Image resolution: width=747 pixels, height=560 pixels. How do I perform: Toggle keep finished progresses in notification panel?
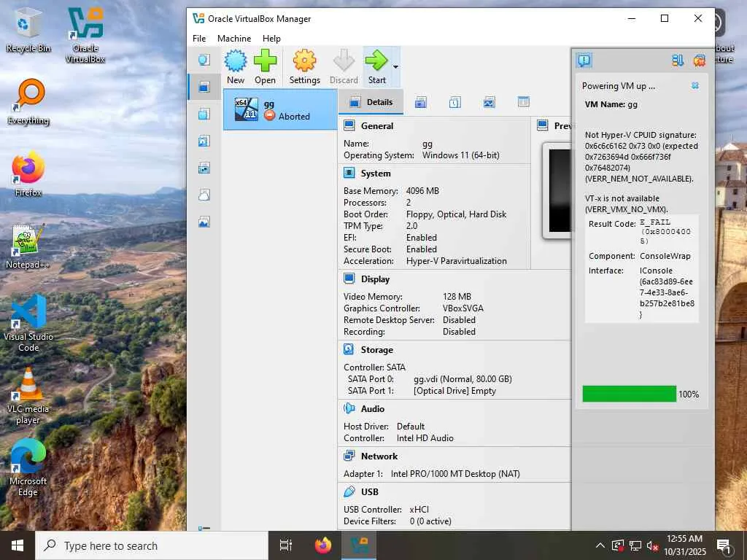pos(678,61)
